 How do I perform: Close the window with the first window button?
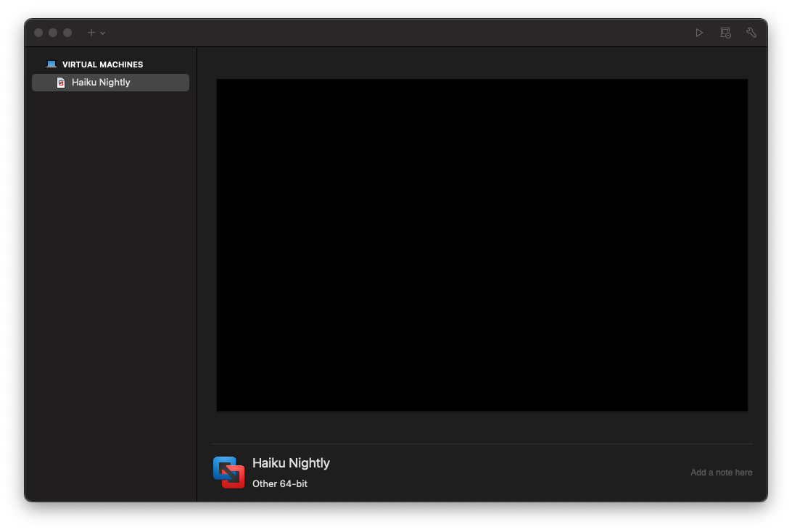click(x=38, y=33)
